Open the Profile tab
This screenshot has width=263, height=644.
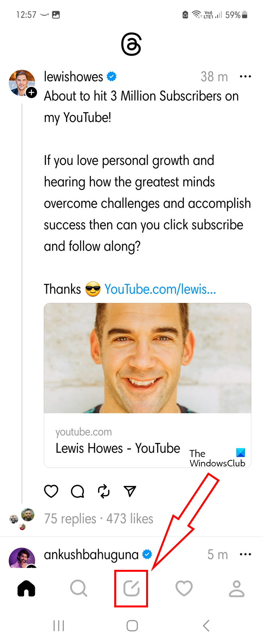(237, 588)
